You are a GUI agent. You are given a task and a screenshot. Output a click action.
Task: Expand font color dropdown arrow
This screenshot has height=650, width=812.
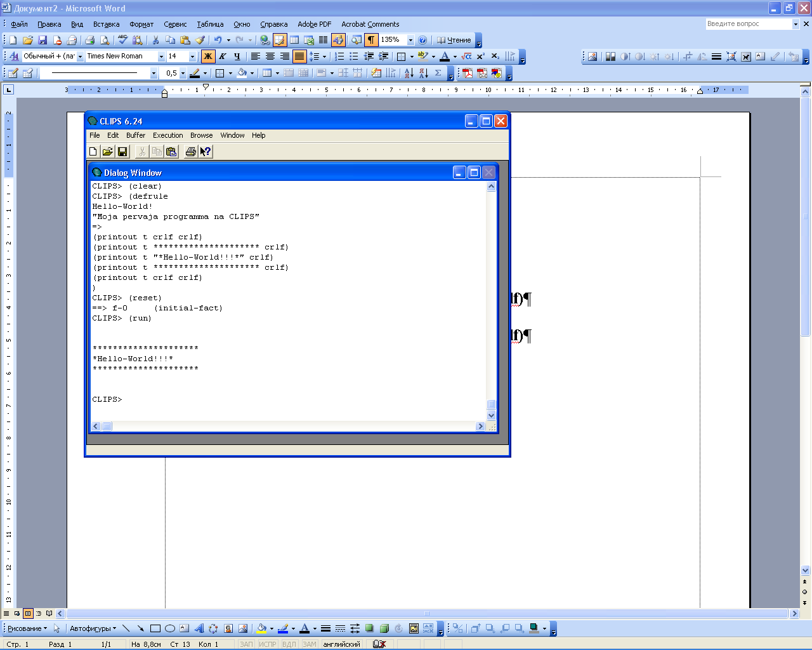(x=454, y=56)
